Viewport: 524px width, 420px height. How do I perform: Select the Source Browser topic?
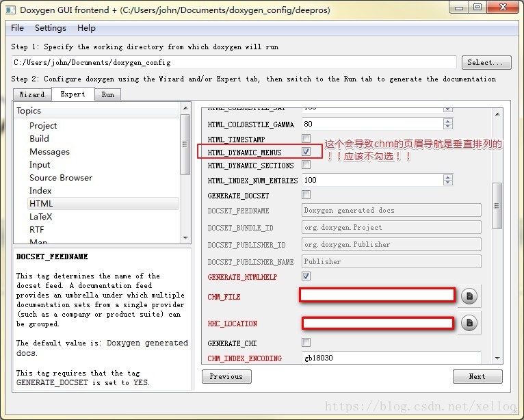click(x=61, y=178)
